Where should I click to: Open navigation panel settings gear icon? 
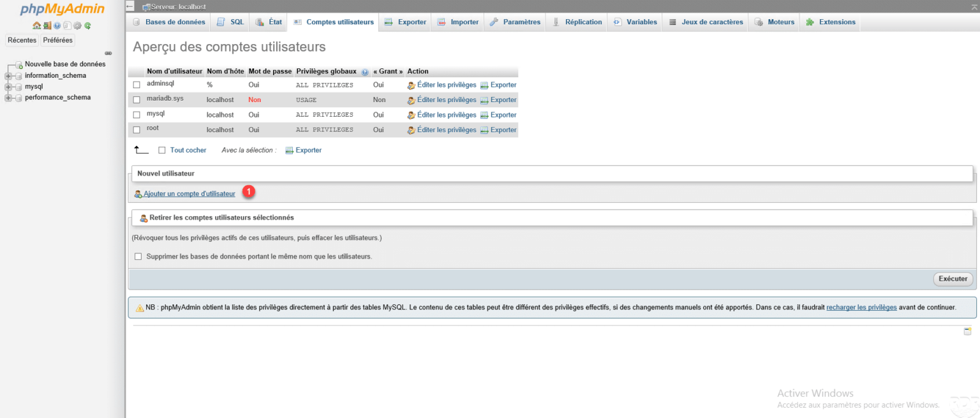[77, 26]
